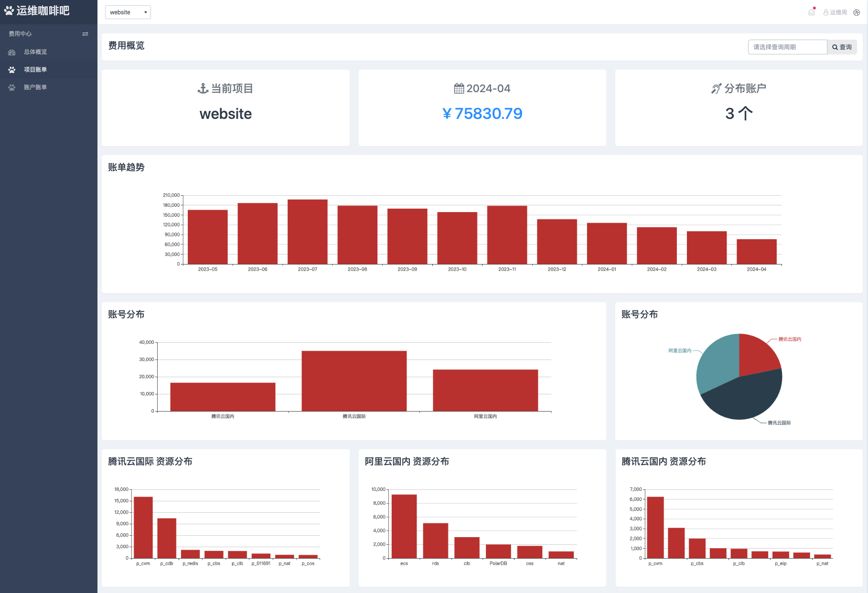The image size is (868, 593).
Task: Click the globe icon in top right corner
Action: 857,12
